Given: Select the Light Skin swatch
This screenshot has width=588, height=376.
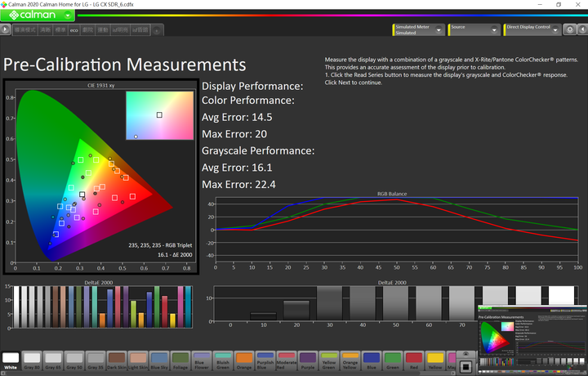Looking at the screenshot, I should click(138, 361).
